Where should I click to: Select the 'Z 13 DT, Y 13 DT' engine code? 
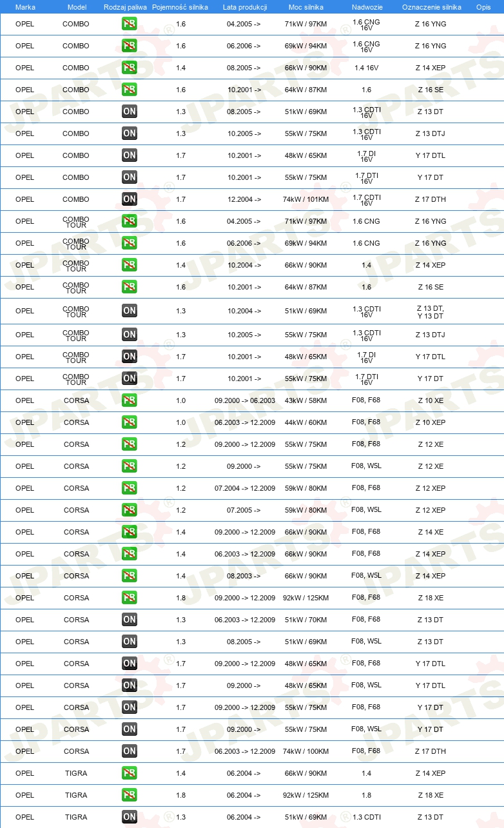click(431, 312)
